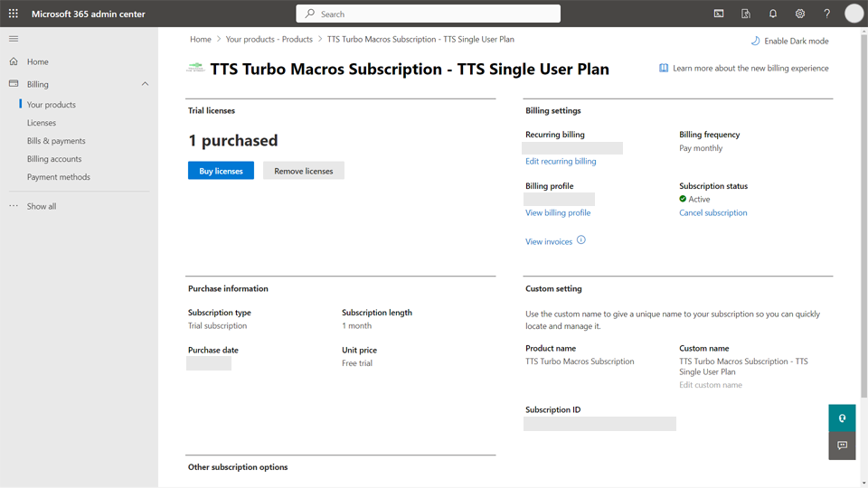Click the Buy licenses button
The width and height of the screenshot is (868, 488).
[221, 171]
